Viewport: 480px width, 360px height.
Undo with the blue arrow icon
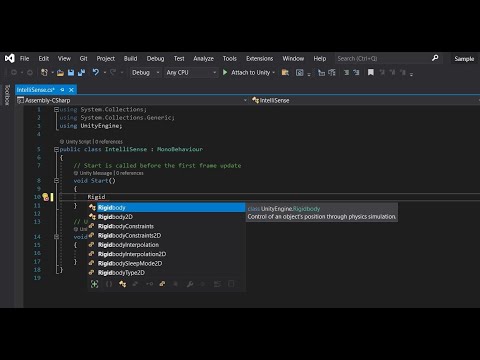click(x=96, y=72)
